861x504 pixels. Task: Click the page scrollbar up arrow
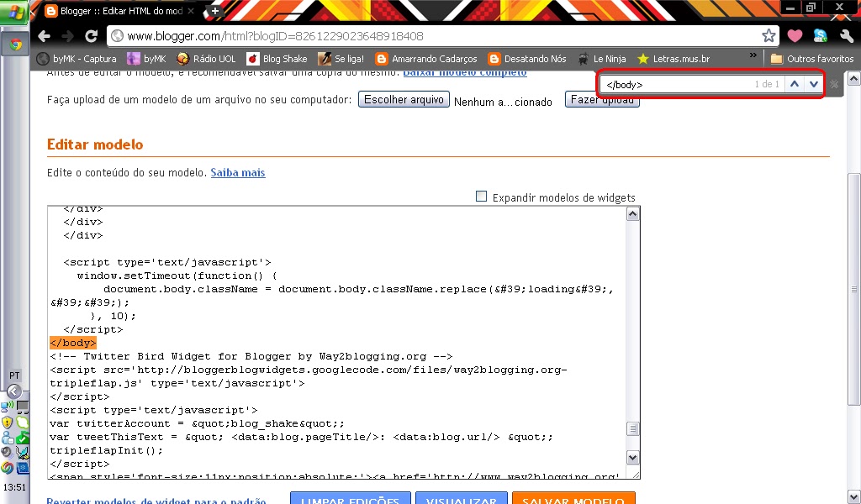(x=854, y=79)
